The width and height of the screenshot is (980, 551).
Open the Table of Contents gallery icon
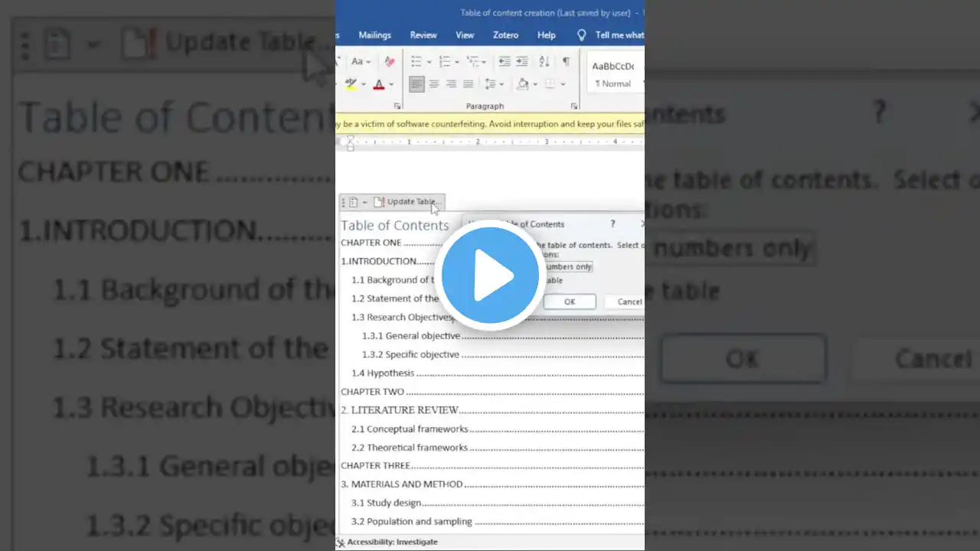pyautogui.click(x=354, y=202)
